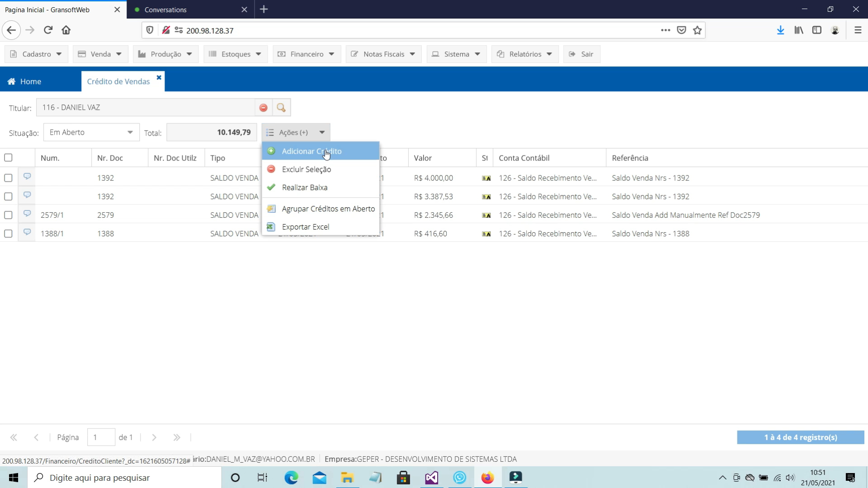Expand the Estoques menu
The image size is (868, 488).
click(x=236, y=54)
